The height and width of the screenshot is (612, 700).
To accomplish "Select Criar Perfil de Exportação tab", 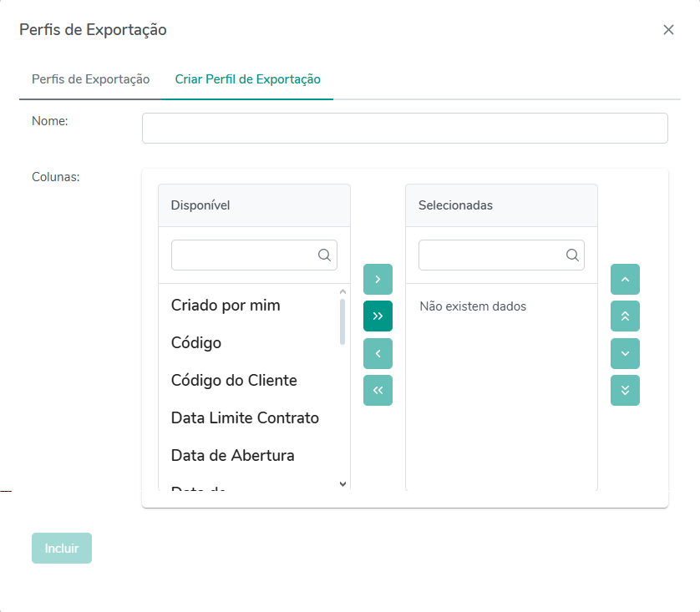I will (247, 79).
